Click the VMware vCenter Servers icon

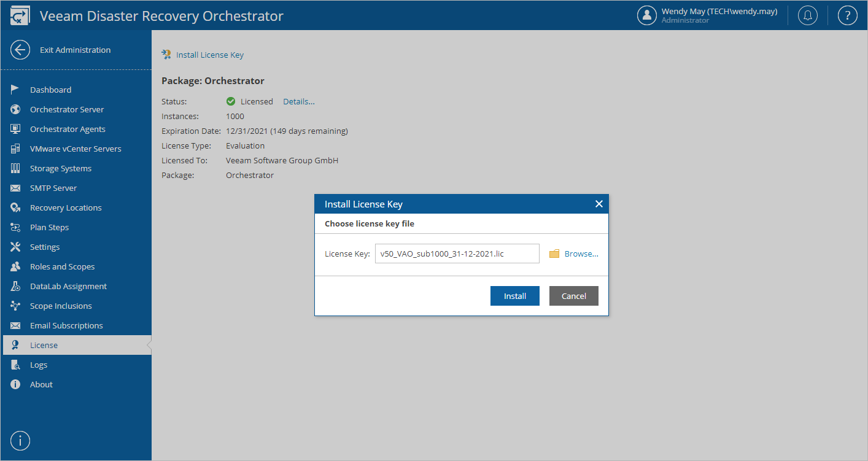15,149
